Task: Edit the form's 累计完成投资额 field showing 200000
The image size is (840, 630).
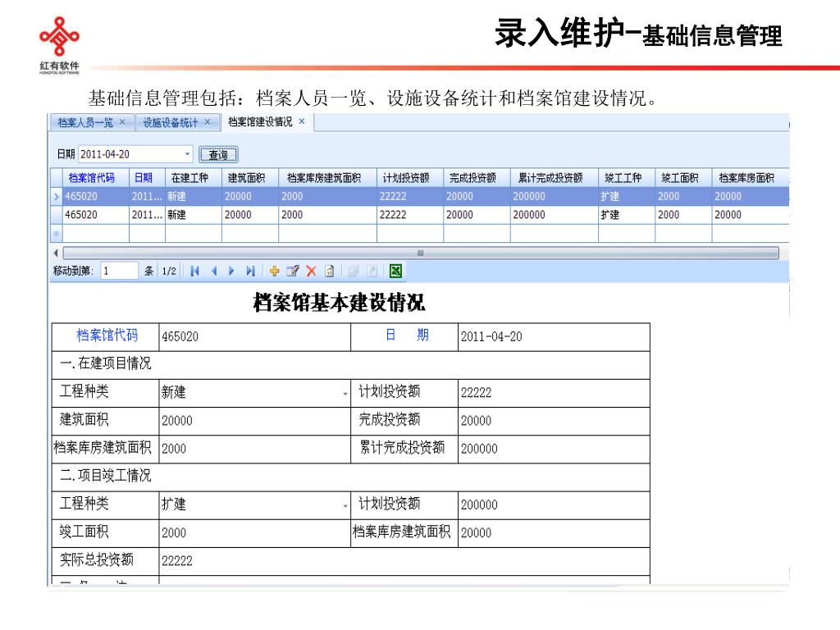Action: coord(554,449)
